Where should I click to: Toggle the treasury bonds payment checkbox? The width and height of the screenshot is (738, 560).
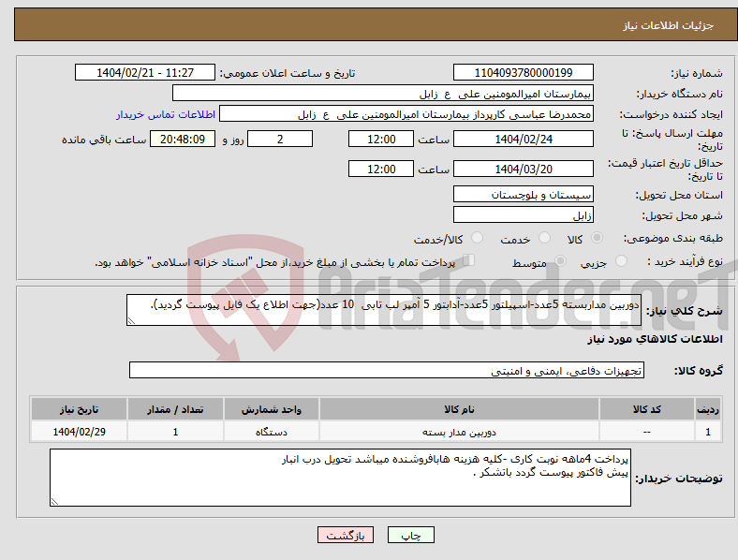pos(468,260)
